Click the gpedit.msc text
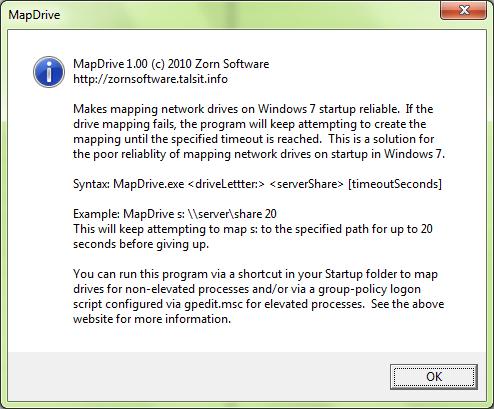Image resolution: width=494 pixels, height=409 pixels. (213, 304)
